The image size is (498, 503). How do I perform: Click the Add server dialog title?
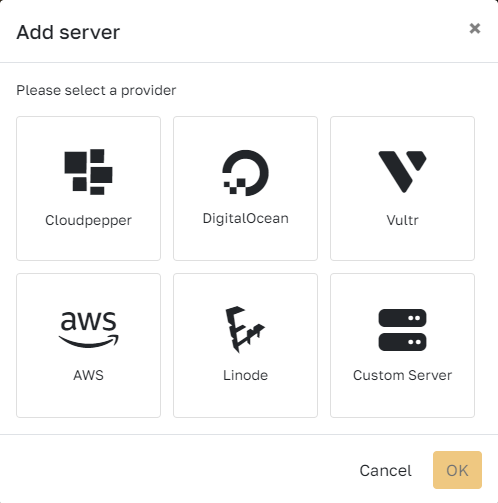pyautogui.click(x=68, y=32)
